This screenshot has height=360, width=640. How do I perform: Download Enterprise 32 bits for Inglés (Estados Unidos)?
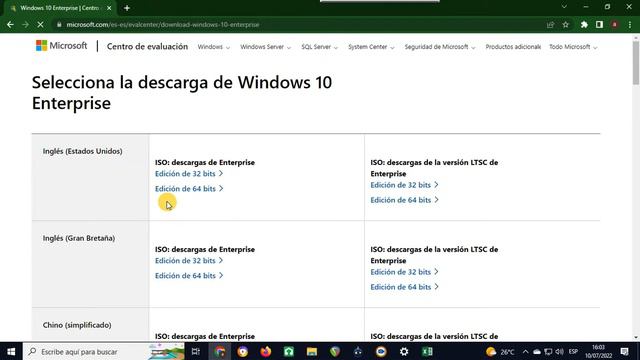[x=189, y=173]
